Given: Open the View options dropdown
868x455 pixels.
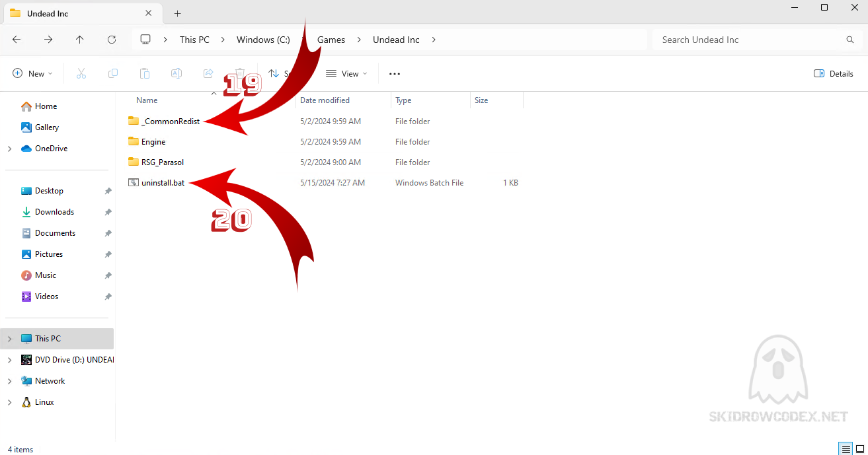Looking at the screenshot, I should (x=346, y=73).
